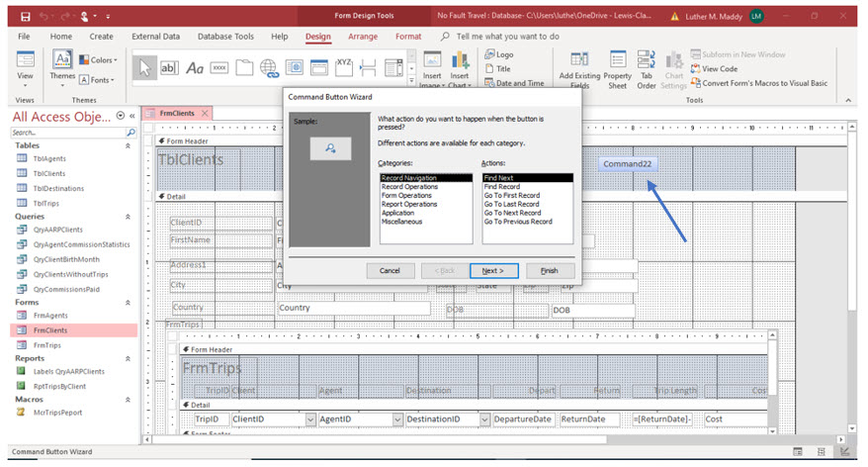The width and height of the screenshot is (868, 467).
Task: Collapse the Forms group in navigation pane
Action: [128, 303]
